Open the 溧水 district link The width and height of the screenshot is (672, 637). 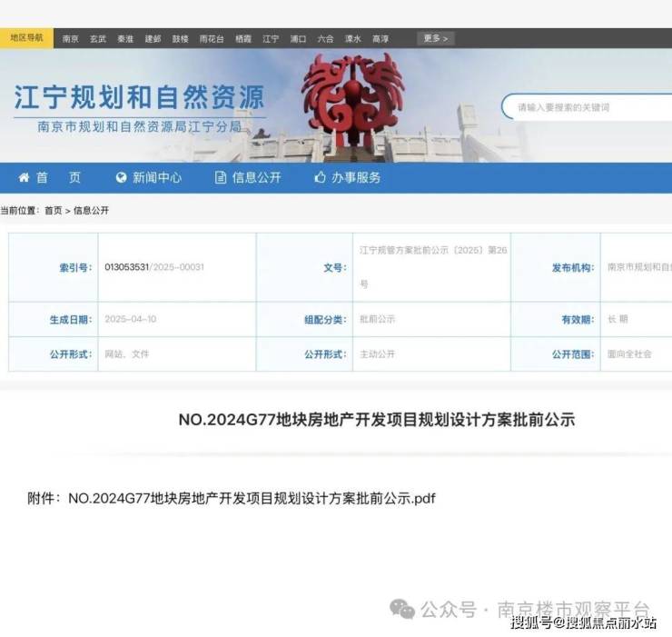click(352, 39)
